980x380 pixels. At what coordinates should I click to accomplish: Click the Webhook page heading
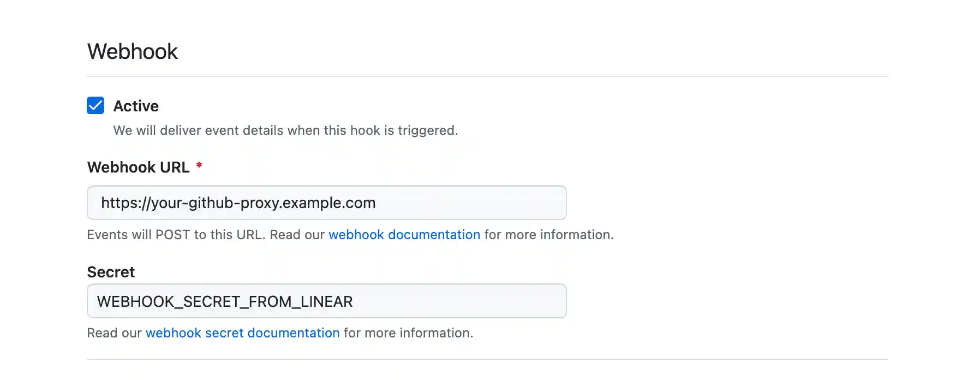132,51
